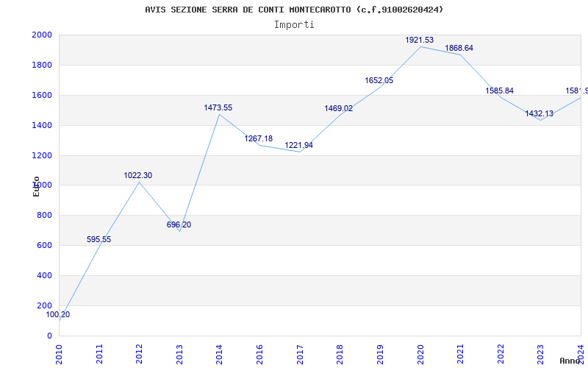
Task: Click the Anno x-axis title
Action: pyautogui.click(x=570, y=361)
